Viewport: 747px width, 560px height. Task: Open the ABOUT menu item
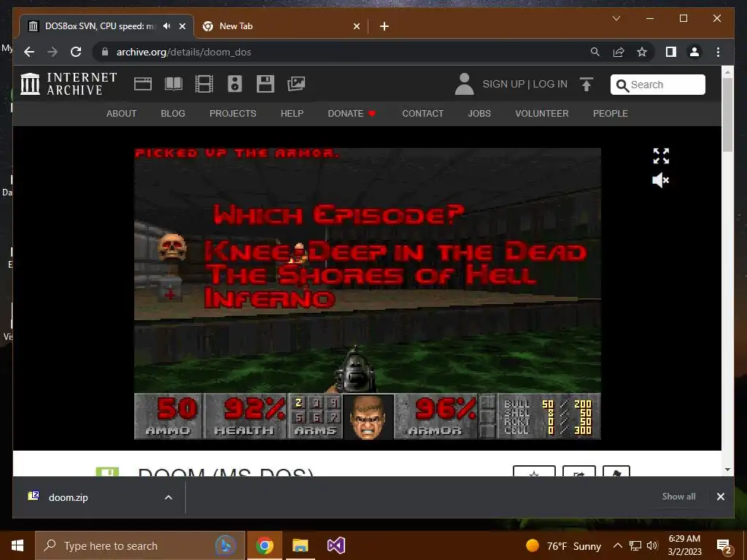click(x=122, y=113)
